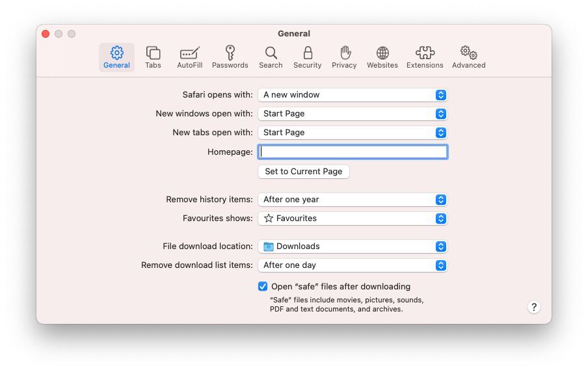
Task: Expand the Favourites shows dropdown
Action: pyautogui.click(x=353, y=219)
